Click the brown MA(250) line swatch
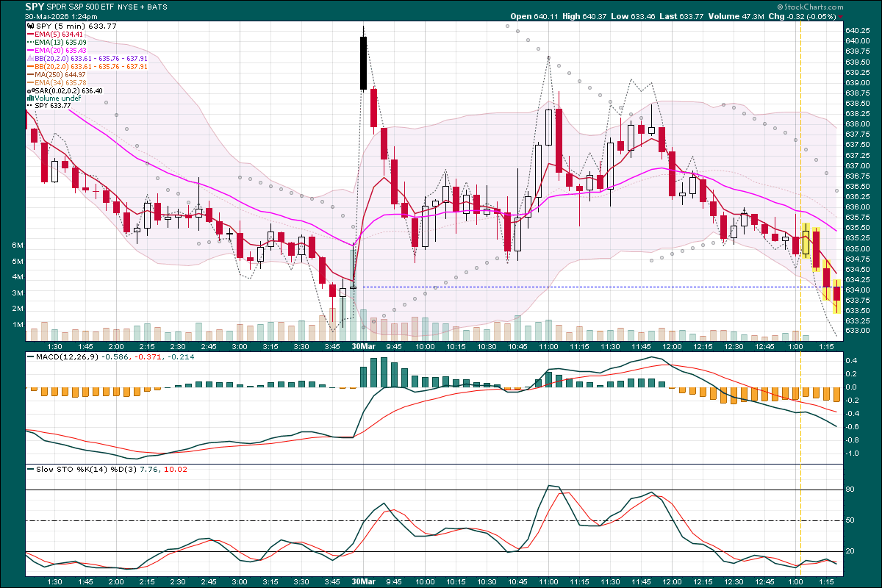The width and height of the screenshot is (882, 588). [29, 74]
